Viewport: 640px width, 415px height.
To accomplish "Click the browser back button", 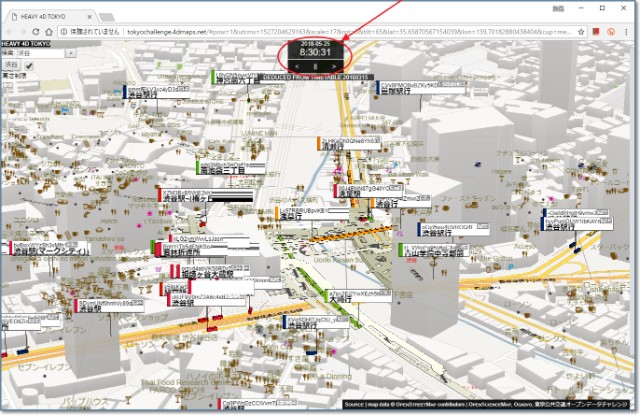I will [x=9, y=32].
